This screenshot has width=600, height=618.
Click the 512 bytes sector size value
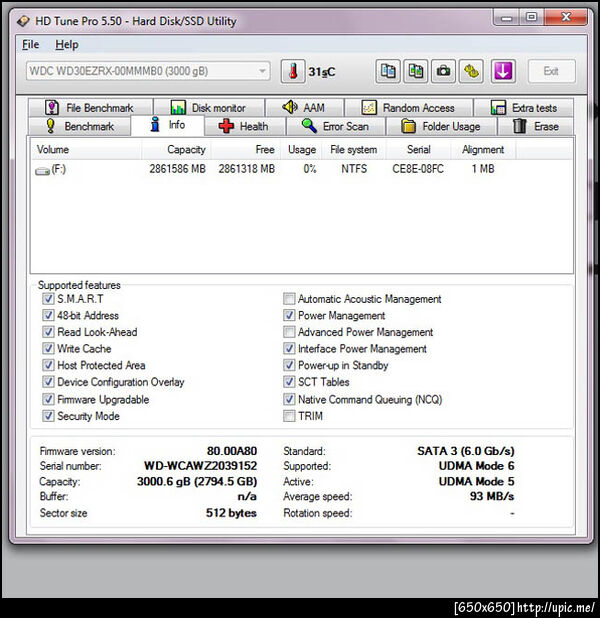point(231,513)
